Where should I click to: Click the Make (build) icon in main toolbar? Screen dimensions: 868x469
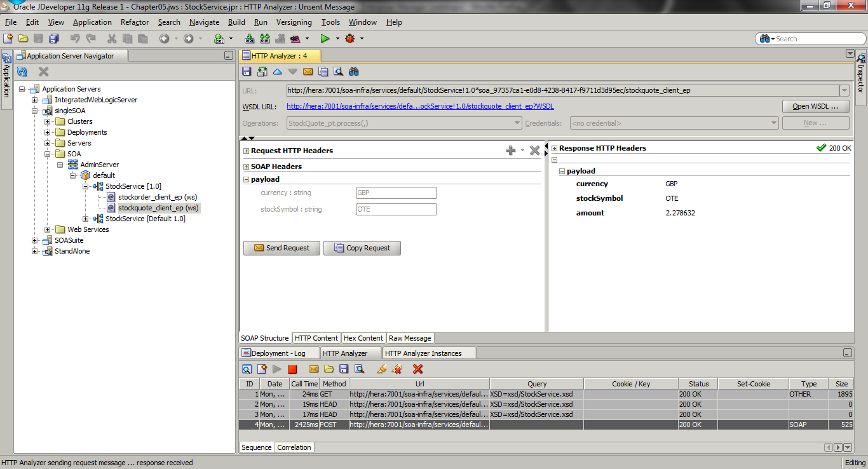click(x=249, y=39)
